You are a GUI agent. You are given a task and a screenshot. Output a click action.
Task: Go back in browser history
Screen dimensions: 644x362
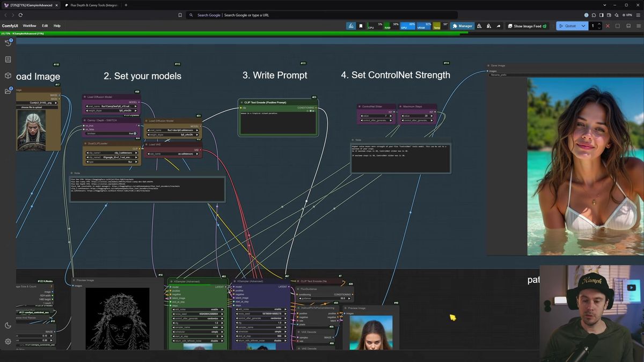coord(6,15)
